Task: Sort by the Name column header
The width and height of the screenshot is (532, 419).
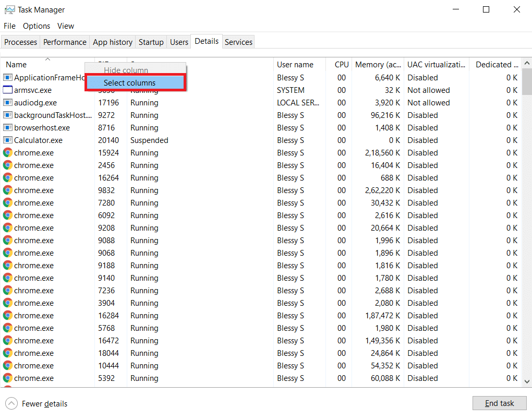Action: click(47, 65)
